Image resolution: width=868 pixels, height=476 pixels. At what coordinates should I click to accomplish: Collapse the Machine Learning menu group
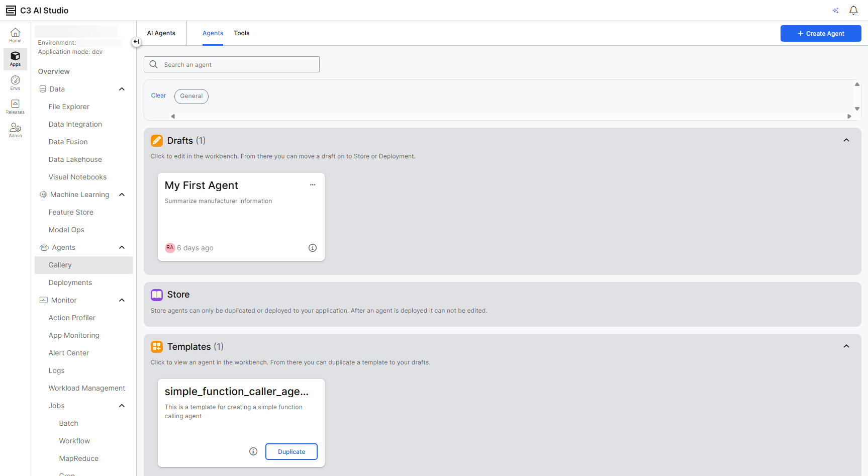[x=122, y=195]
